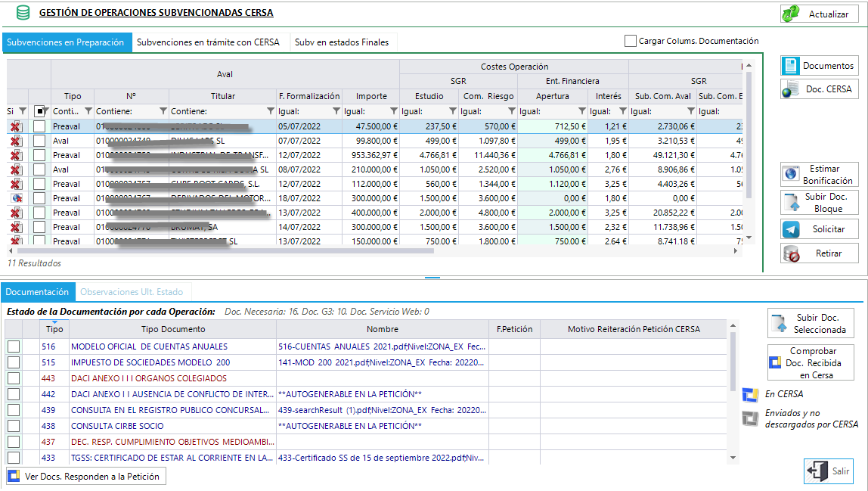This screenshot has height=491, width=868.
Task: Check the row checkbox for 07/07/2022 Aval
Action: point(39,141)
